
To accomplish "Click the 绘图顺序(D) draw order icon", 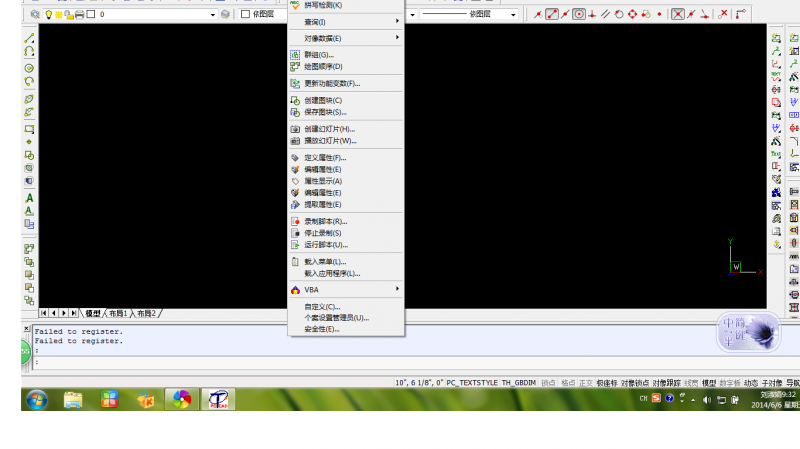I will coord(295,66).
